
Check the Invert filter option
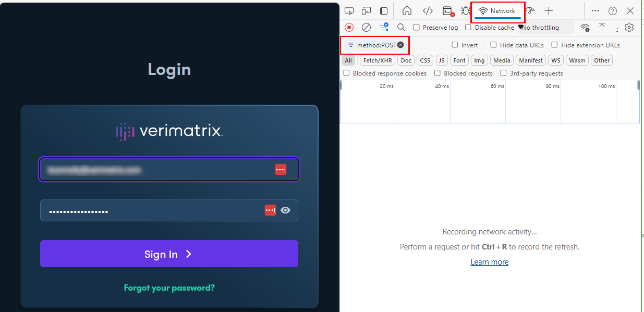455,45
